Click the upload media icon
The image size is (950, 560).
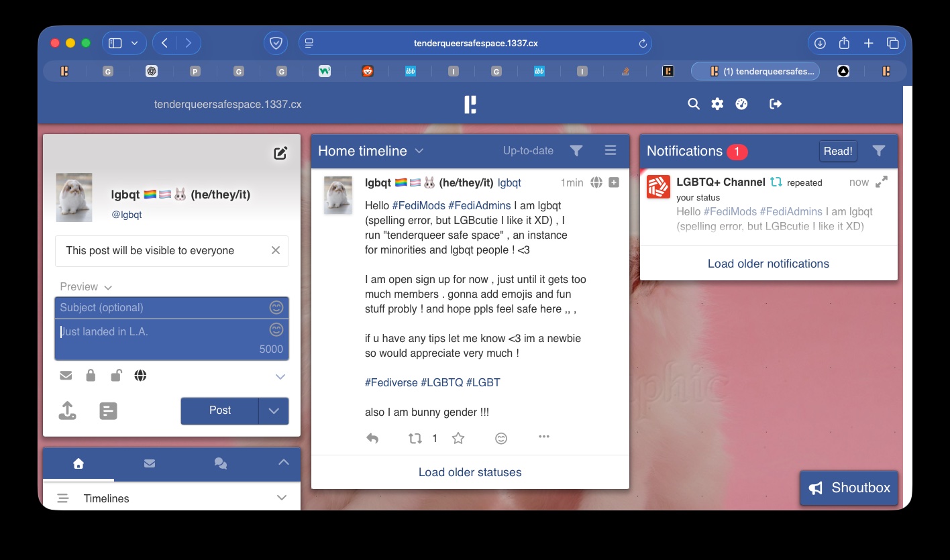point(67,410)
